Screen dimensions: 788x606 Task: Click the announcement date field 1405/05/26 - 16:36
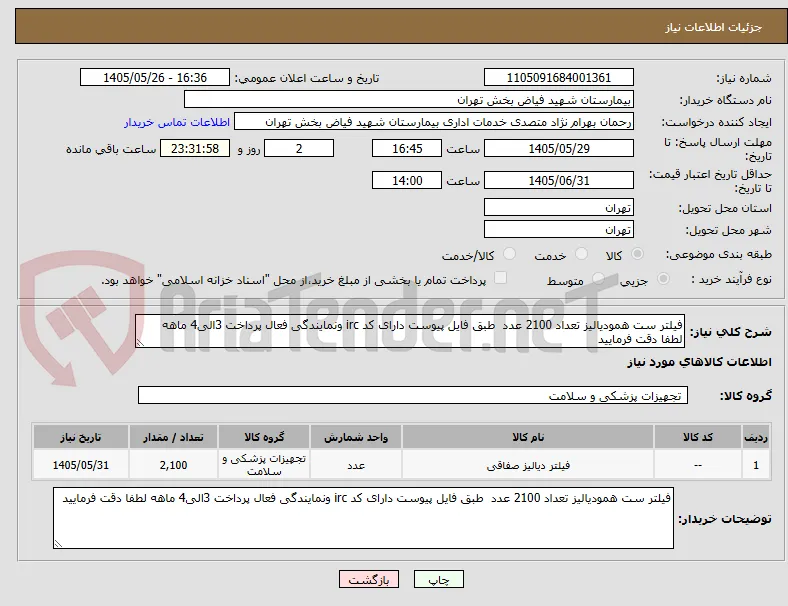155,77
